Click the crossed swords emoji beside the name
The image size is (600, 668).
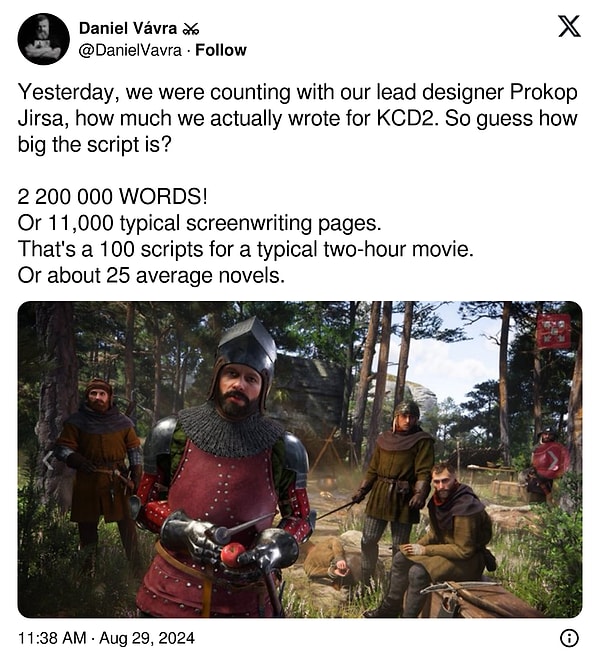[x=190, y=29]
